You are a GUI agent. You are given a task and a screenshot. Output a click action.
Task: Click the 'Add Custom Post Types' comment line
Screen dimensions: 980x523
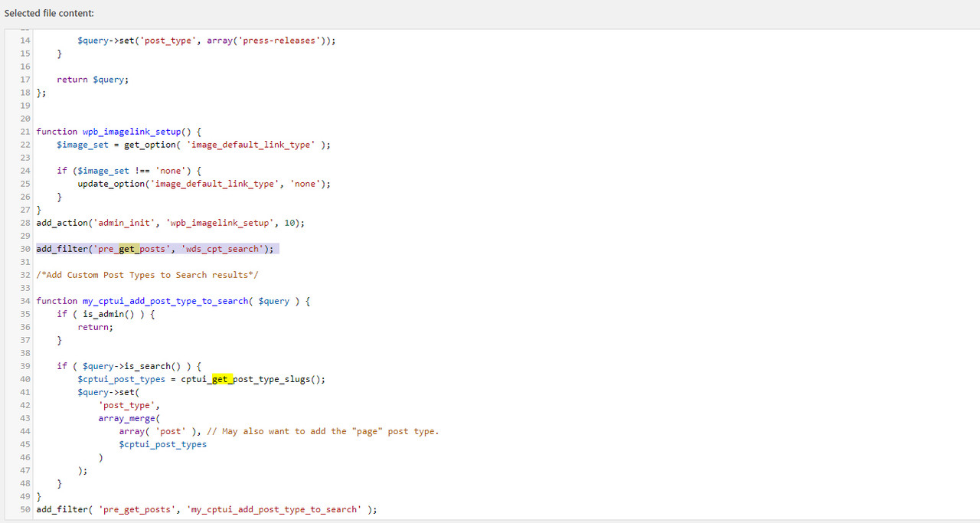pos(148,275)
